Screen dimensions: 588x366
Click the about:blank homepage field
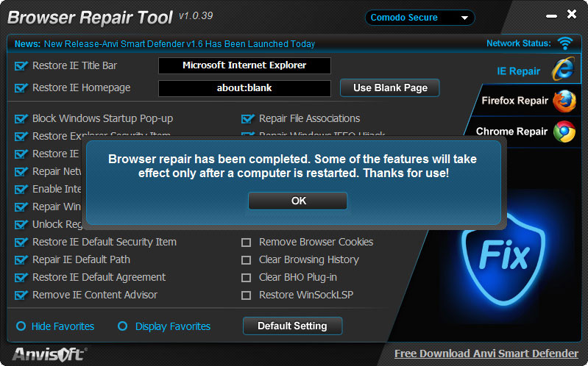click(244, 88)
